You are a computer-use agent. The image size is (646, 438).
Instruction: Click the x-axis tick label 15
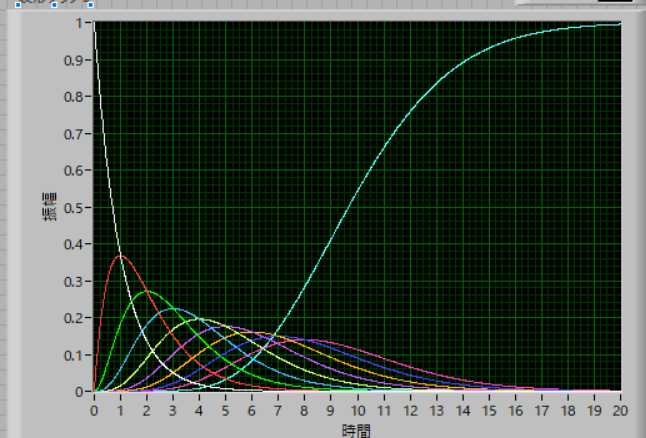tap(489, 411)
